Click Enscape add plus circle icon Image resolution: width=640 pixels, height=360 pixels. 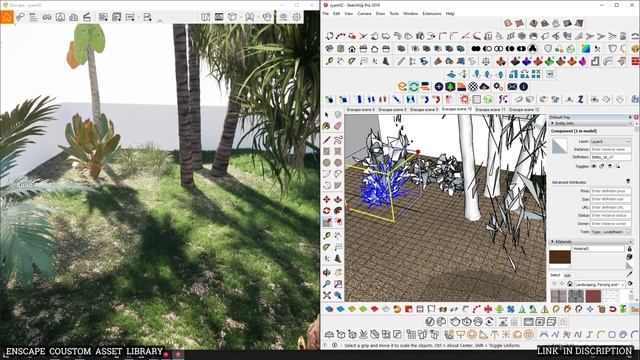(439, 87)
